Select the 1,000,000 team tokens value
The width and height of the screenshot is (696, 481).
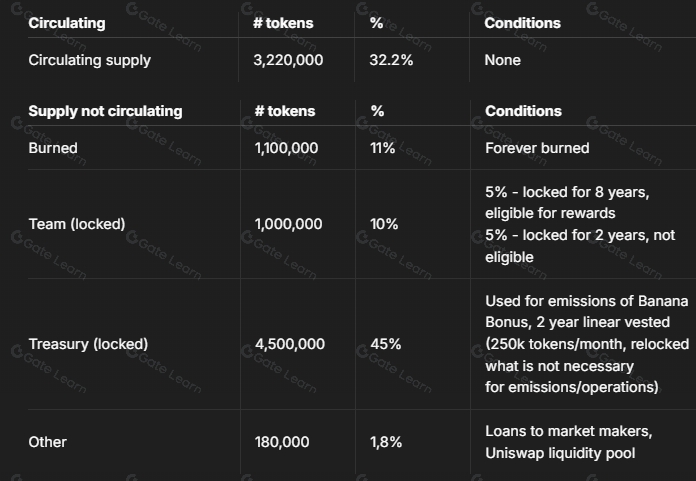(x=289, y=224)
